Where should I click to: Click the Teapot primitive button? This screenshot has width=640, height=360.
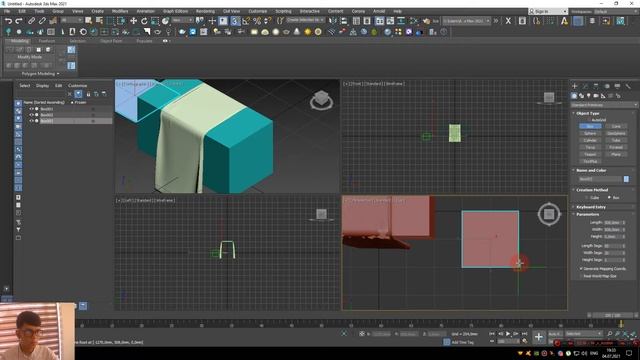coord(590,155)
